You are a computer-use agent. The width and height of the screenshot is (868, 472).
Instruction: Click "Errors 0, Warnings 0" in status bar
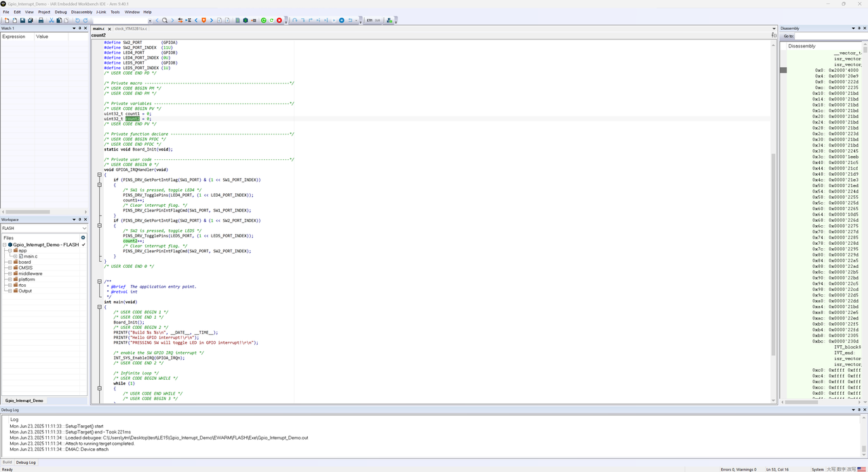click(x=738, y=469)
